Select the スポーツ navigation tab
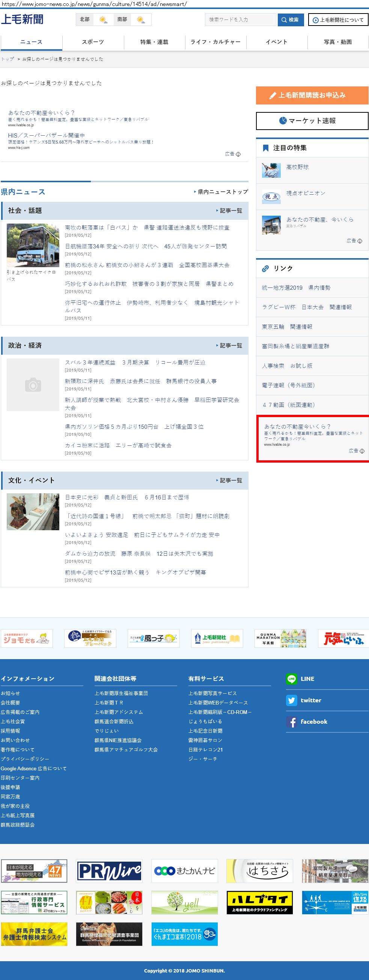369x980 pixels. coord(93,42)
